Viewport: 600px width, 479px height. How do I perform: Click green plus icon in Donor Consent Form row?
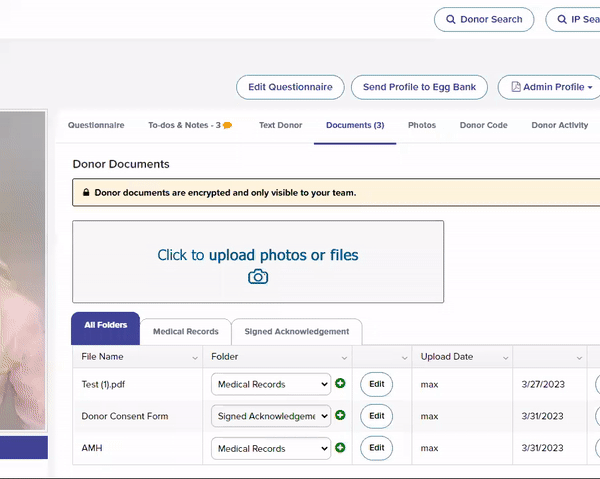[340, 416]
